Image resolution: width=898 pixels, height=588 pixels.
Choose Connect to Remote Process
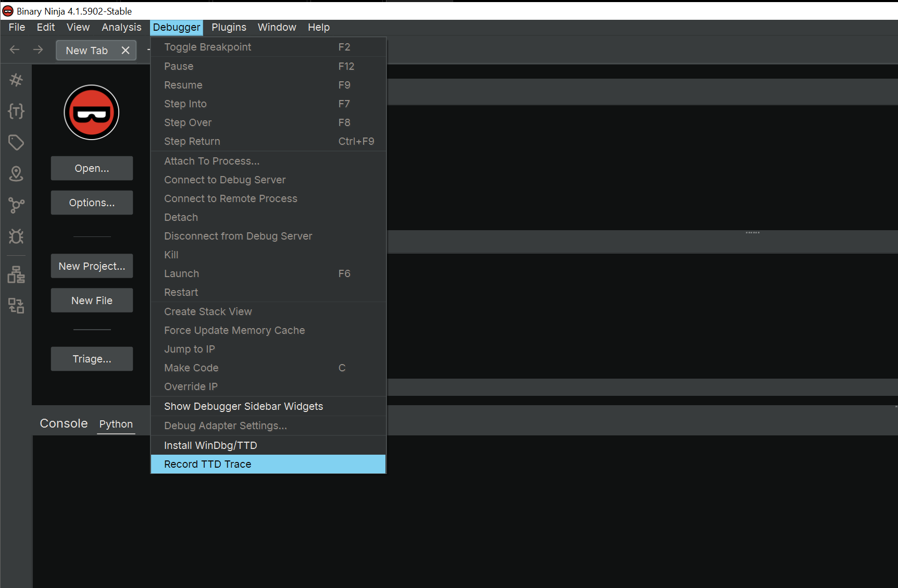tap(268, 198)
